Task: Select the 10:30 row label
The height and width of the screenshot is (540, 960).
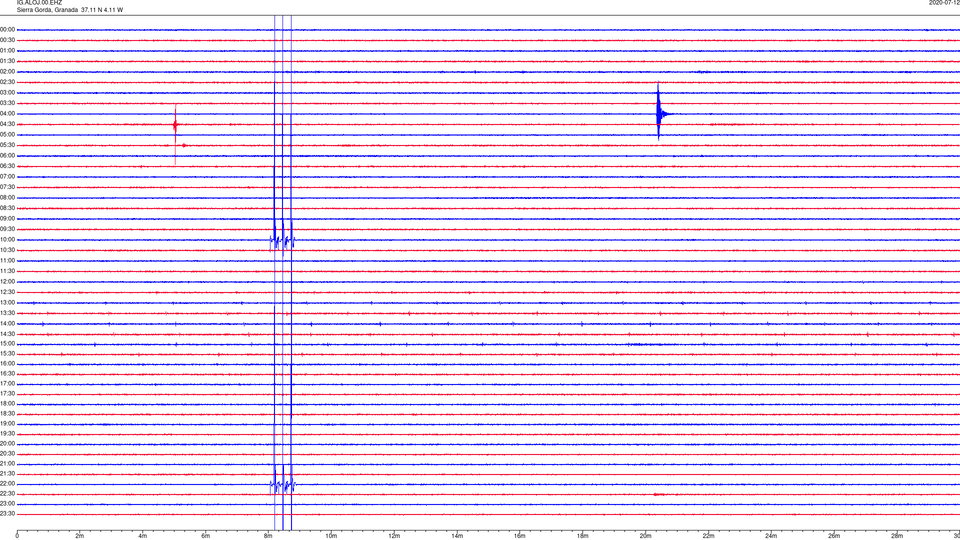Action: 7,250
